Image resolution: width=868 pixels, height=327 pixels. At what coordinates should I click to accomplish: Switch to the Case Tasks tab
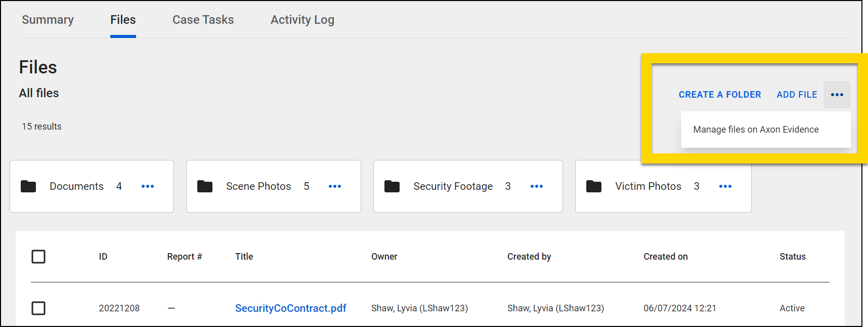coord(203,20)
